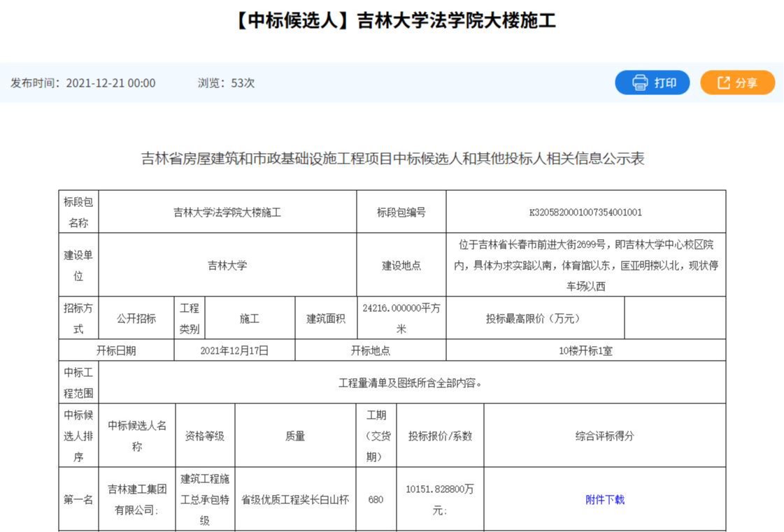Click the duration value 680
Viewport: 784px width, 532px height.
[376, 499]
